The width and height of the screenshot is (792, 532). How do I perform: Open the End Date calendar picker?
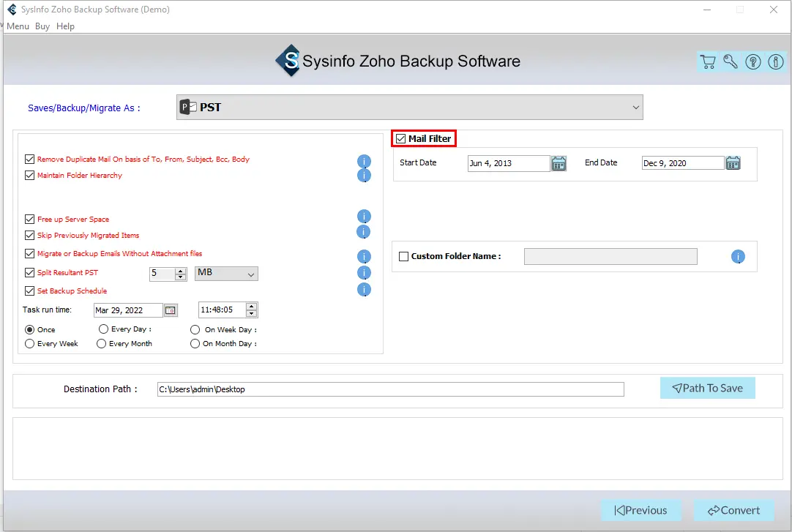pyautogui.click(x=733, y=163)
